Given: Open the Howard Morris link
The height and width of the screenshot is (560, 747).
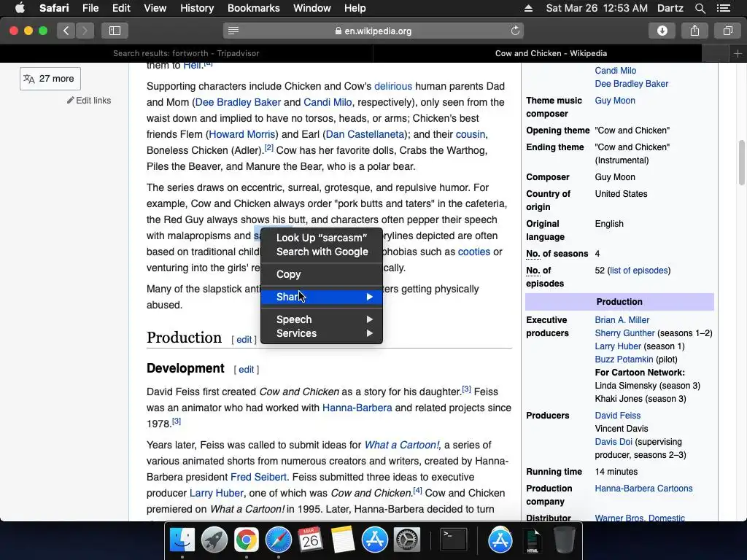Looking at the screenshot, I should [x=242, y=134].
